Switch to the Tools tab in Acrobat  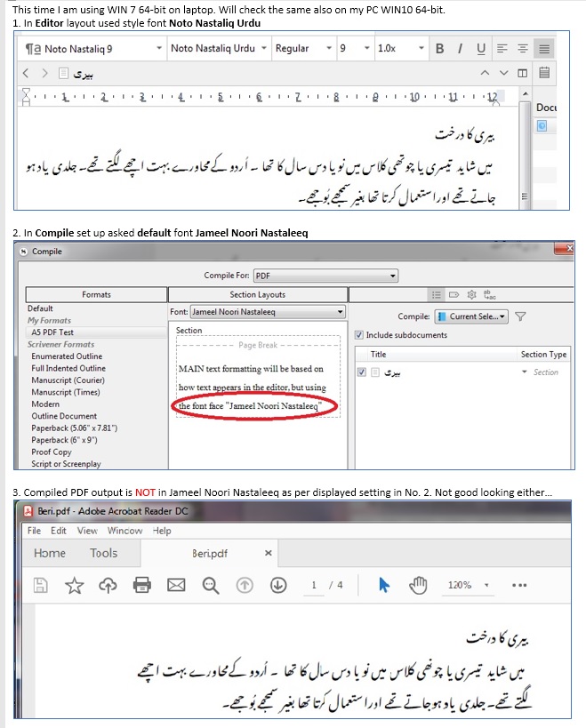click(x=103, y=553)
